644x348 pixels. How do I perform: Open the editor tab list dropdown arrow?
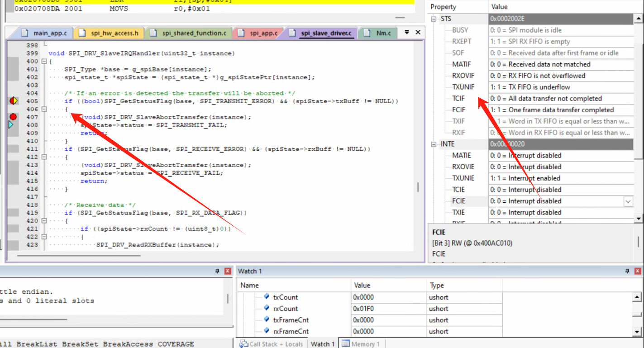[407, 33]
